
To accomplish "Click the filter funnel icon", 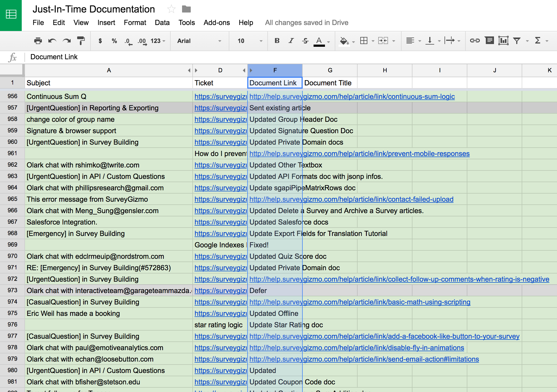I will tap(517, 41).
